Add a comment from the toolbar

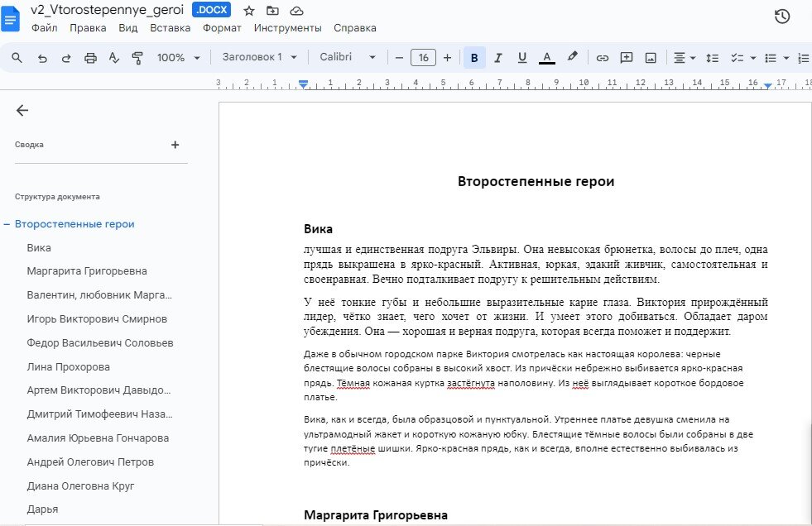627,57
